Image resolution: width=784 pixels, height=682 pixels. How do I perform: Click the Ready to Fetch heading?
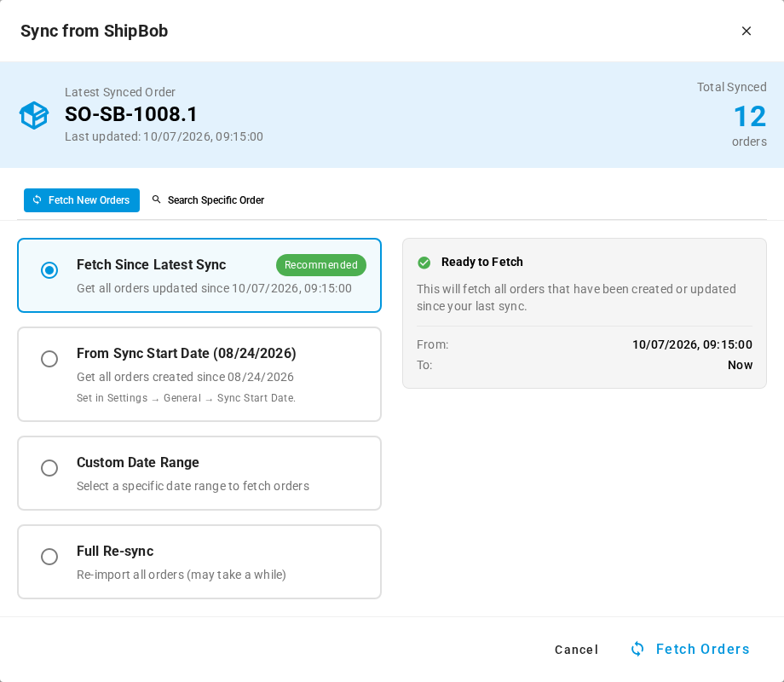pyautogui.click(x=482, y=263)
